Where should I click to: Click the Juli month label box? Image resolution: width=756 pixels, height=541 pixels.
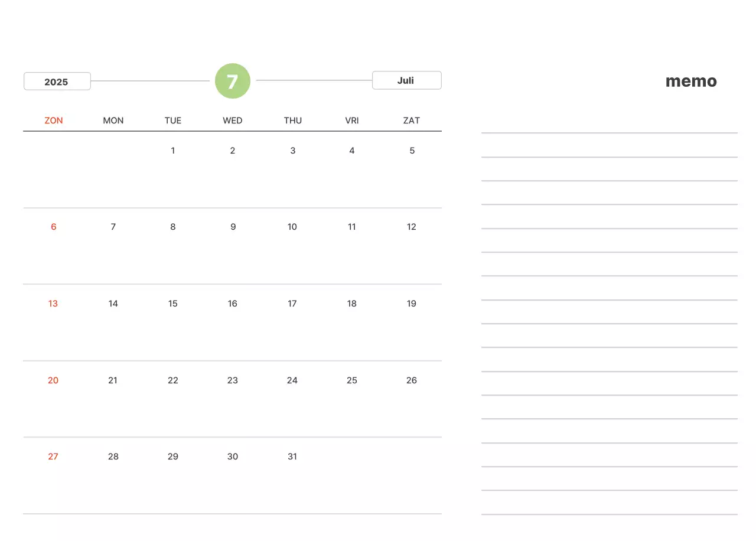(x=406, y=80)
